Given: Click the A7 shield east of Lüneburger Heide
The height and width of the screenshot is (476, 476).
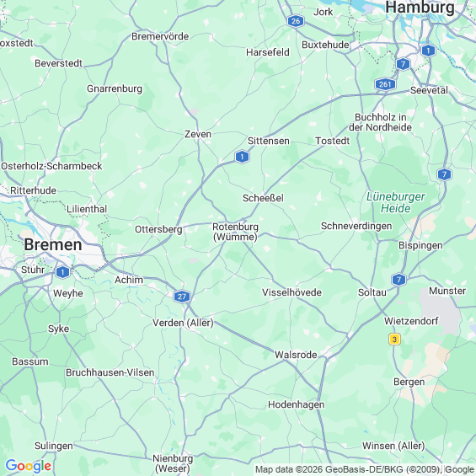Looking at the screenshot, I should (x=444, y=174).
